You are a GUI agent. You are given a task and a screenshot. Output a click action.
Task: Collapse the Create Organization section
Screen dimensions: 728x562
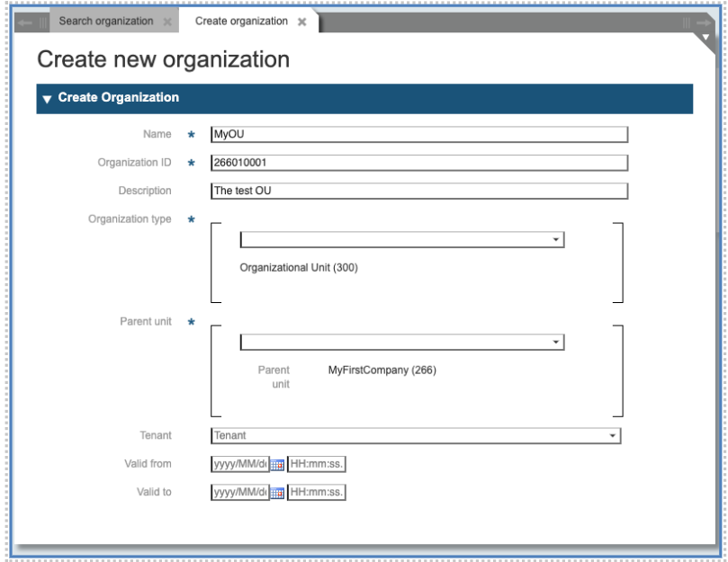pos(47,99)
